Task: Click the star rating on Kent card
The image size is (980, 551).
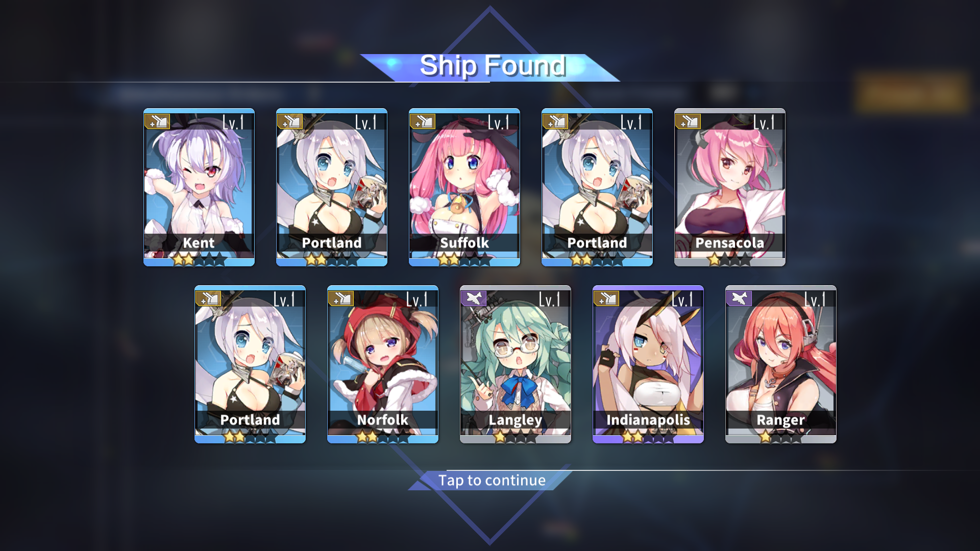Action: pyautogui.click(x=199, y=260)
